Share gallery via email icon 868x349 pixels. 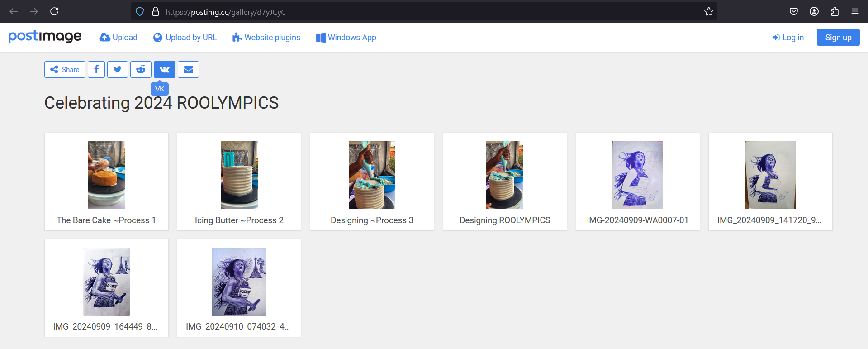[188, 69]
